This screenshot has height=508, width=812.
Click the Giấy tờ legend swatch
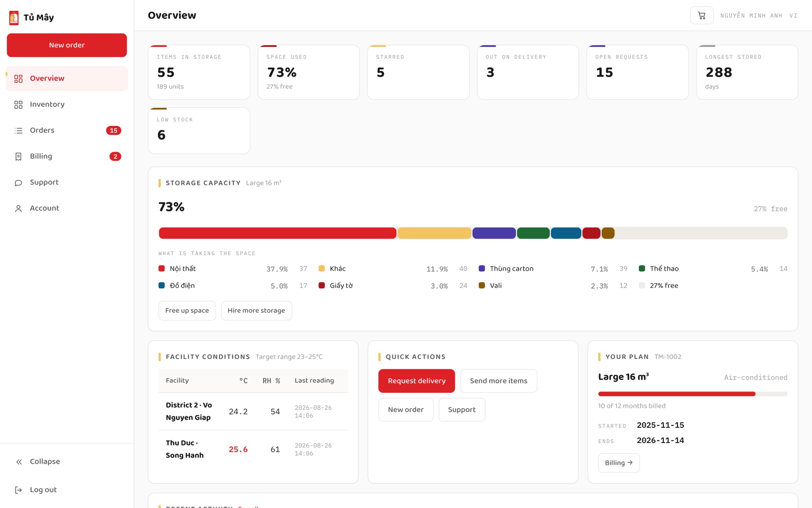click(x=322, y=285)
